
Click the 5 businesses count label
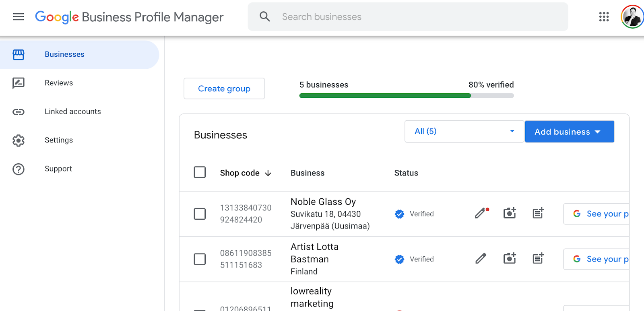[x=324, y=85]
